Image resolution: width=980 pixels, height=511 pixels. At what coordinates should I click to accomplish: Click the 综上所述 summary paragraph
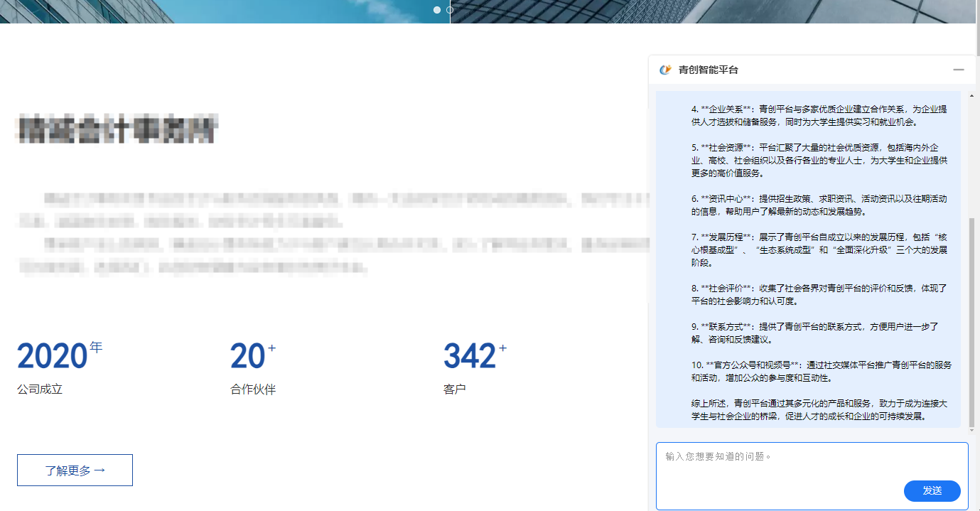tap(819, 410)
